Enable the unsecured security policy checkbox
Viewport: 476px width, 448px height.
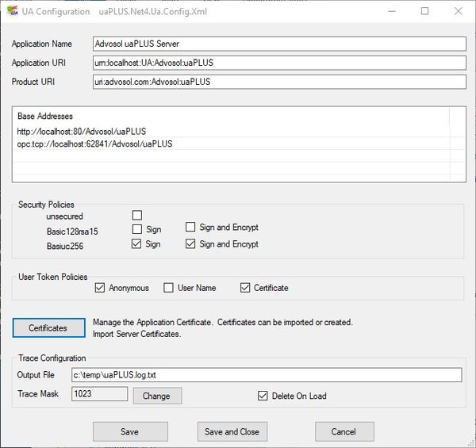137,215
